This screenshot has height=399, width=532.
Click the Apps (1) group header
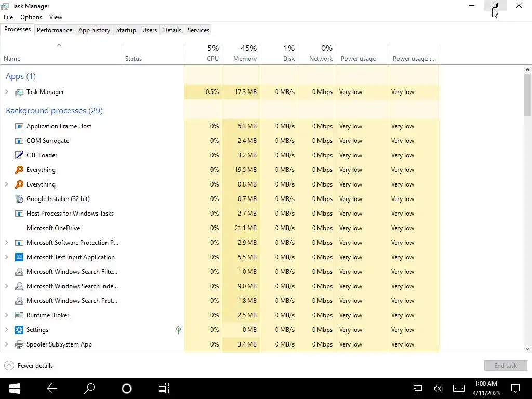point(21,76)
